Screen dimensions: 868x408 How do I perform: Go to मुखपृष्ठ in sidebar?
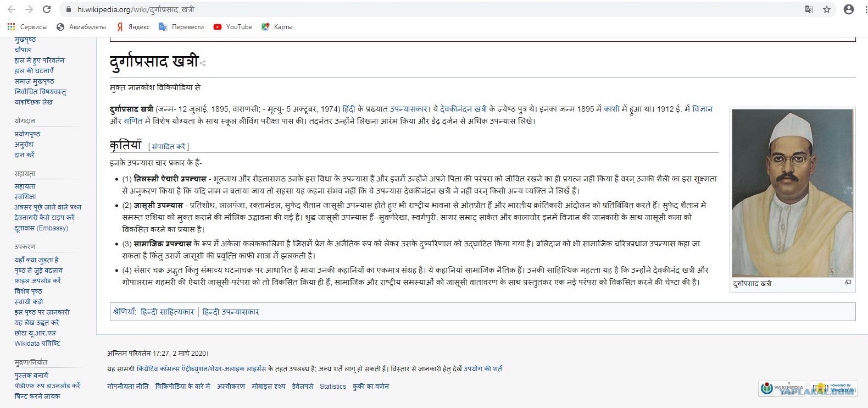tap(25, 40)
